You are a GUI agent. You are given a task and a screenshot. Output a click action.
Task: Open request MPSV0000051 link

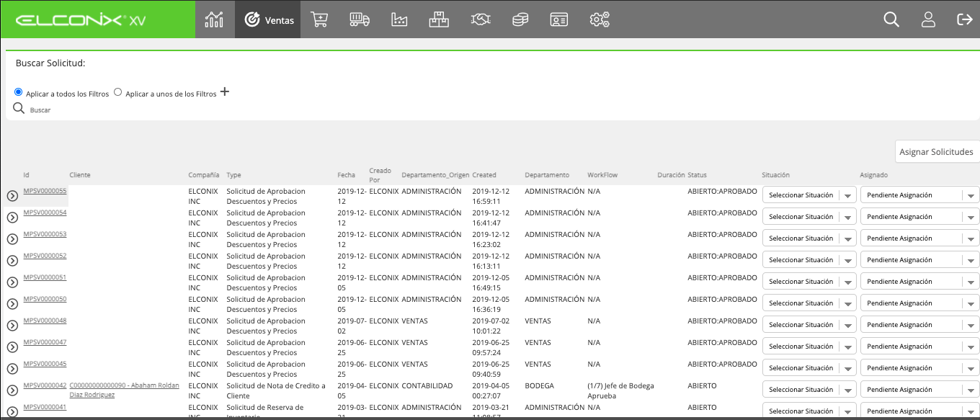click(x=45, y=277)
